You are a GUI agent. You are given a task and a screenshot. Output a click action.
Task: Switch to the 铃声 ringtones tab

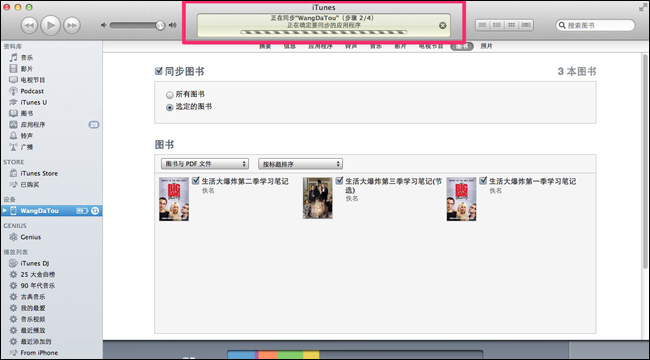(351, 46)
